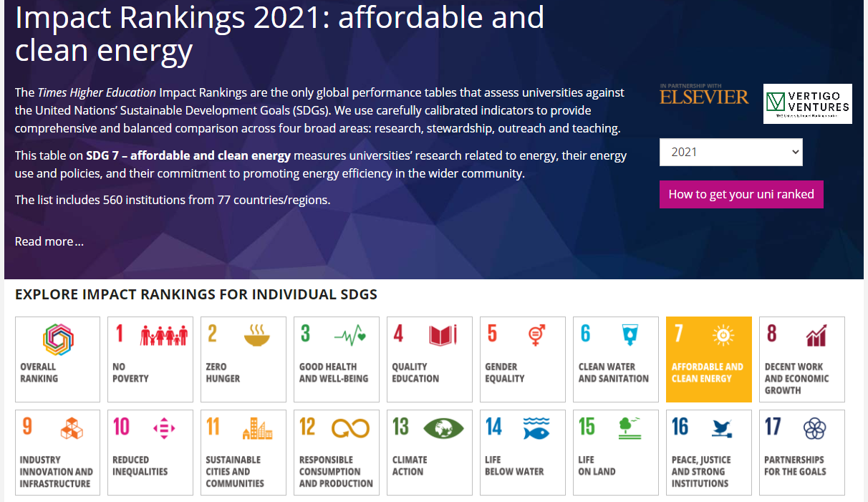Screen dimensions: 868x502
Task: Open the Elsevier partner logo
Action: click(704, 95)
